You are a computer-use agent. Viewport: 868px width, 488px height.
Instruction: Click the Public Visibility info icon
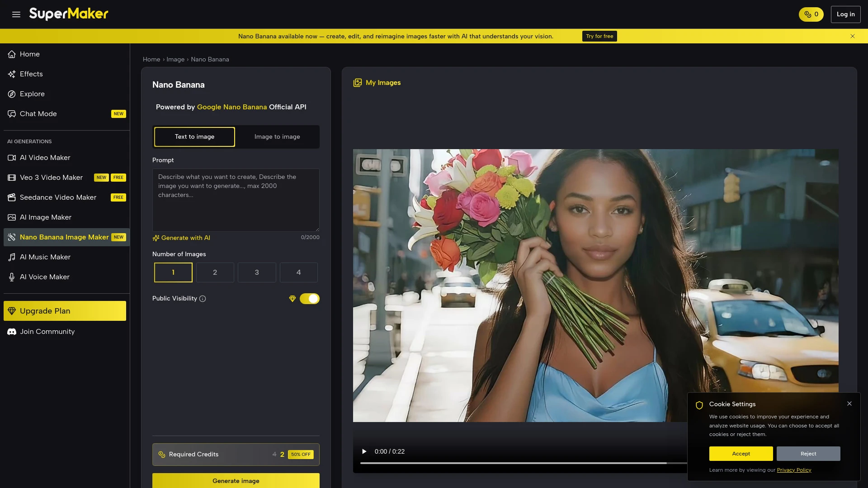coord(203,298)
